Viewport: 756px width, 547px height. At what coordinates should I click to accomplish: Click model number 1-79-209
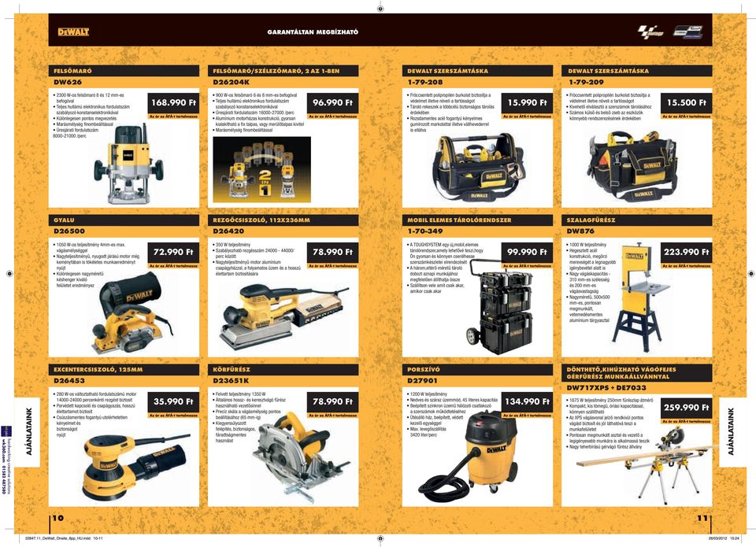point(586,83)
